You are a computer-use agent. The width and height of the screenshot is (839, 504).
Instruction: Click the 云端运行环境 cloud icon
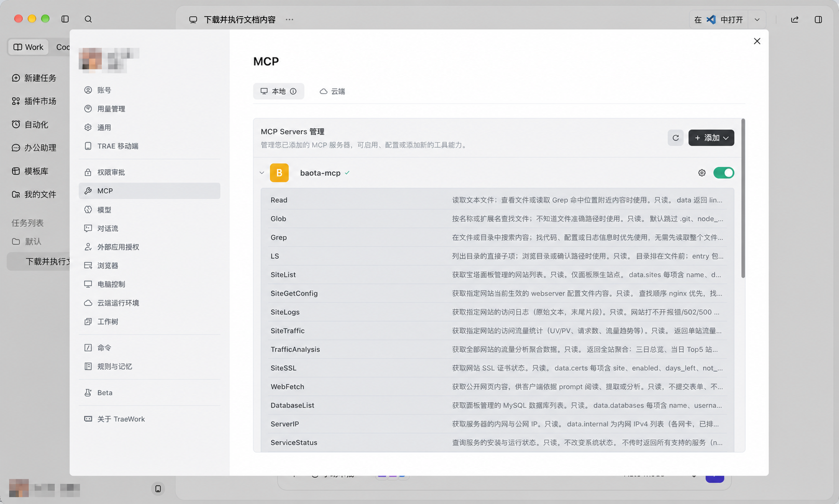pos(88,303)
